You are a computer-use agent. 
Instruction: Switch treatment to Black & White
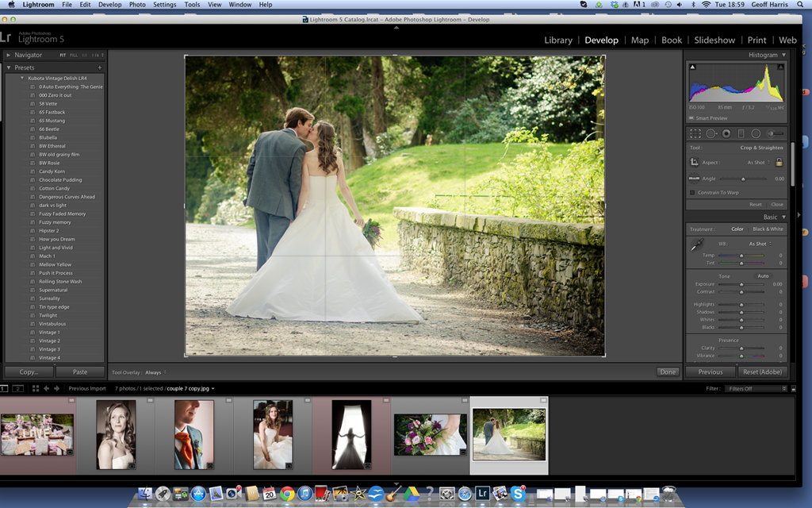(x=767, y=229)
